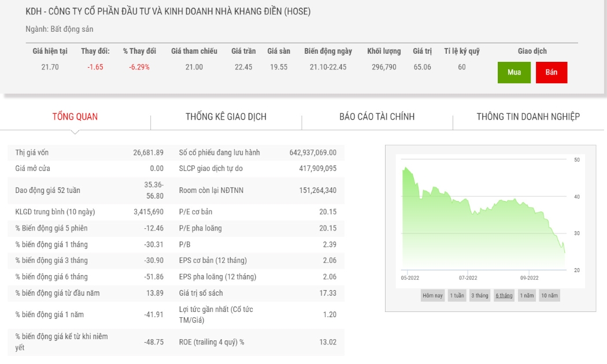The image size is (607, 364).
Task: Click the 5-session change -12.46
Action: point(154,228)
